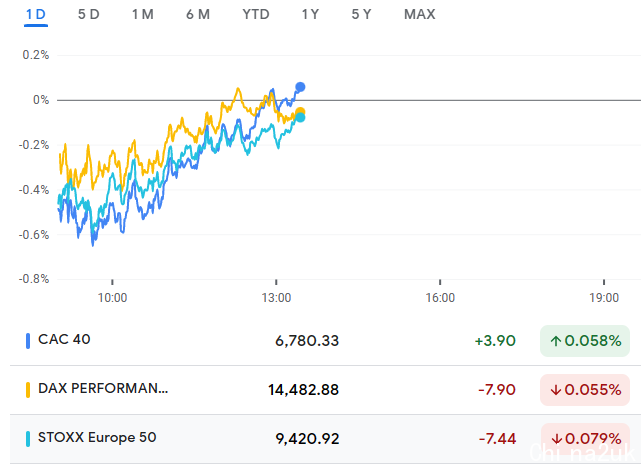Select the 1 D time range tab

tap(36, 14)
